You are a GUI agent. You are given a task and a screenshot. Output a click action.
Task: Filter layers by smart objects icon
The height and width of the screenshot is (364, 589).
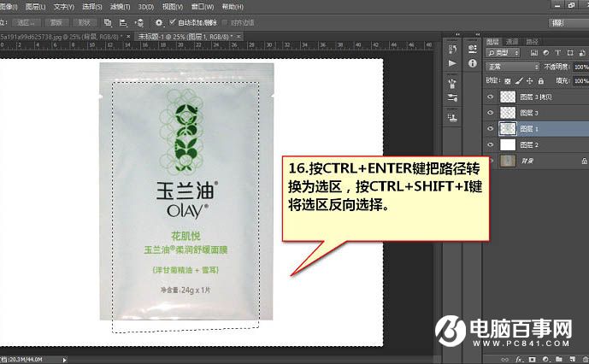point(582,53)
